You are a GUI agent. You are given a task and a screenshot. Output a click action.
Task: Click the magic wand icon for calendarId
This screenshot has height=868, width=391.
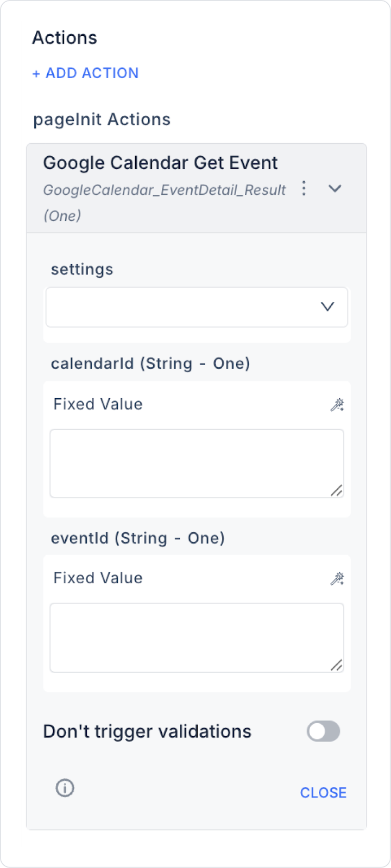pyautogui.click(x=337, y=405)
